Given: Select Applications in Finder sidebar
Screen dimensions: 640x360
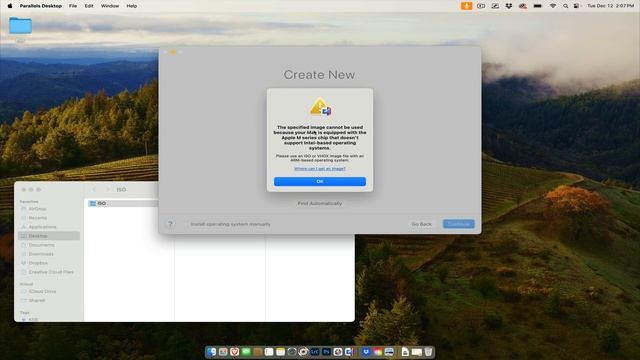Looking at the screenshot, I should (x=42, y=227).
